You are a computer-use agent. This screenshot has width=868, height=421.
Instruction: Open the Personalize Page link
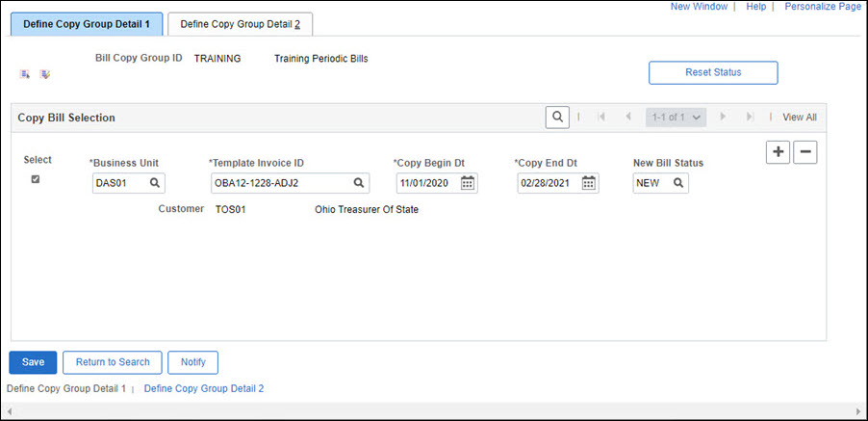tap(822, 6)
